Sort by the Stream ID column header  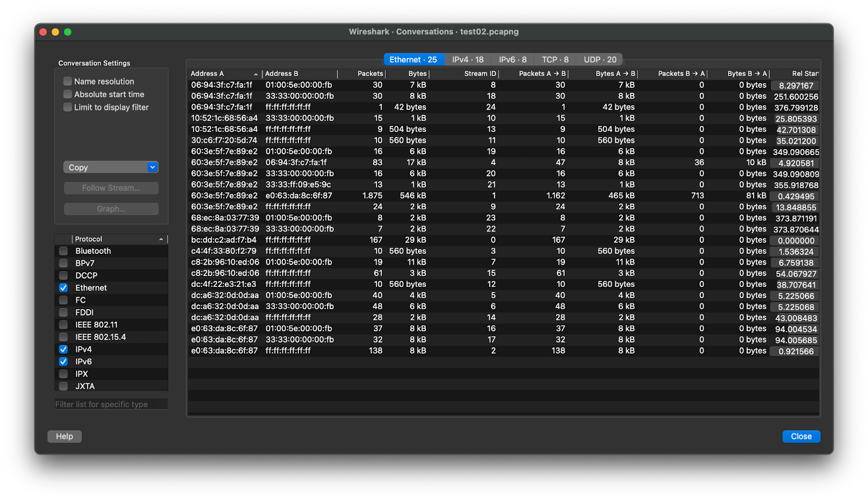click(480, 74)
